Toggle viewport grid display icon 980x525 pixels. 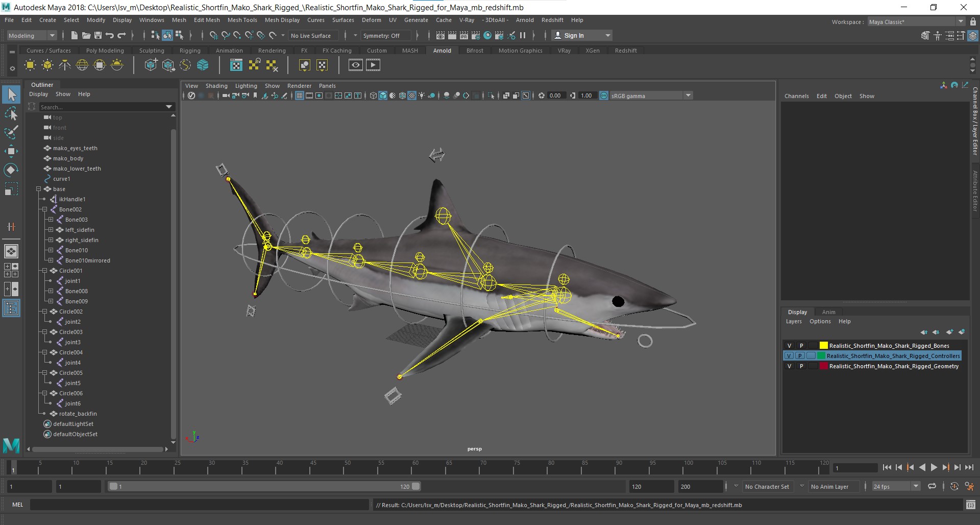[x=300, y=96]
